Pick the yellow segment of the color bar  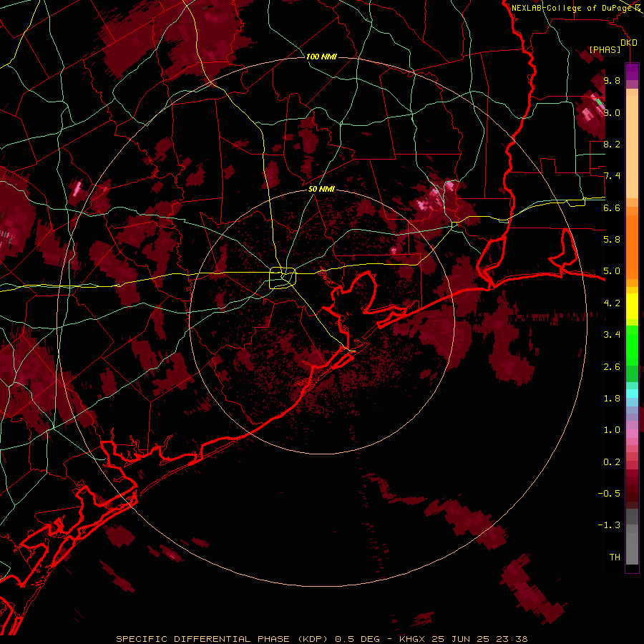coord(632,306)
